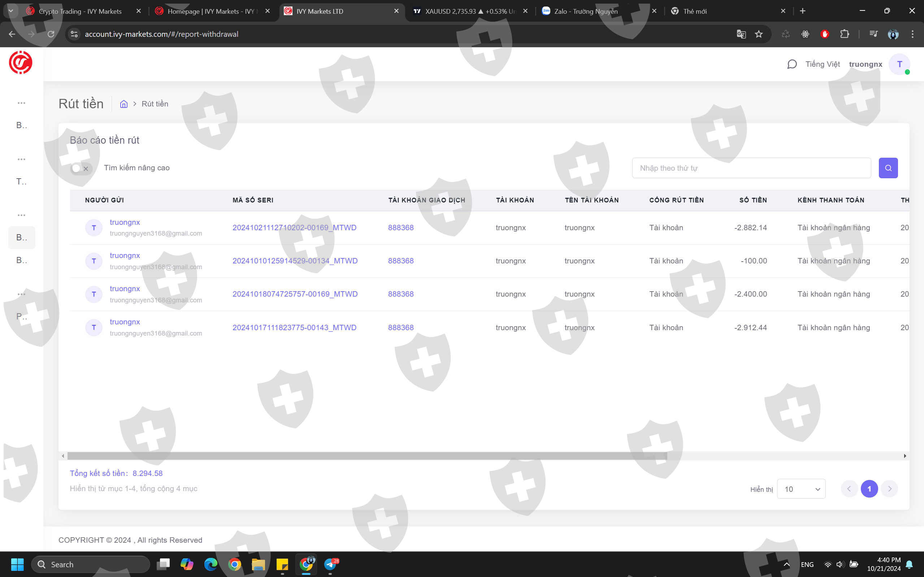Click the Nhập theo thứ tự search field
Image resolution: width=924 pixels, height=577 pixels.
(751, 168)
